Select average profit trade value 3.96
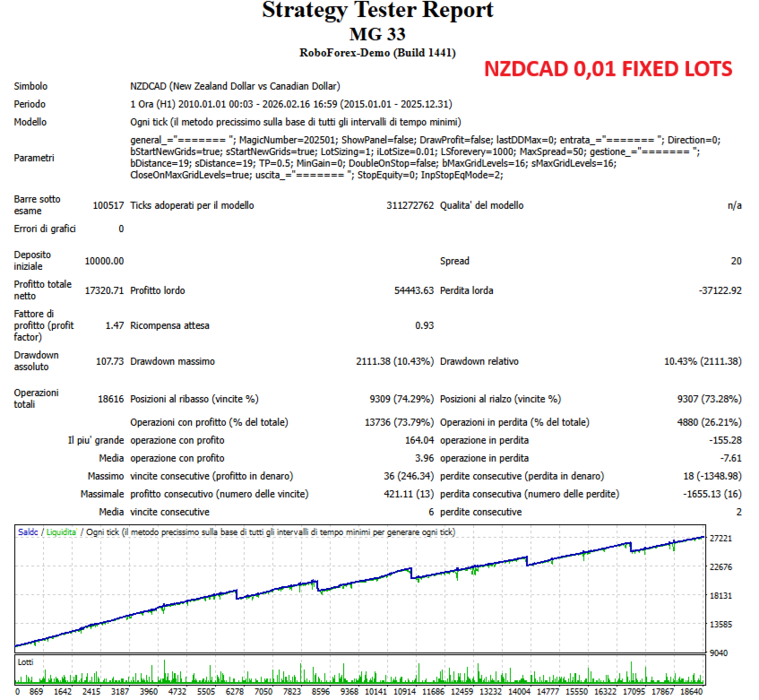The image size is (759, 700). pos(425,458)
